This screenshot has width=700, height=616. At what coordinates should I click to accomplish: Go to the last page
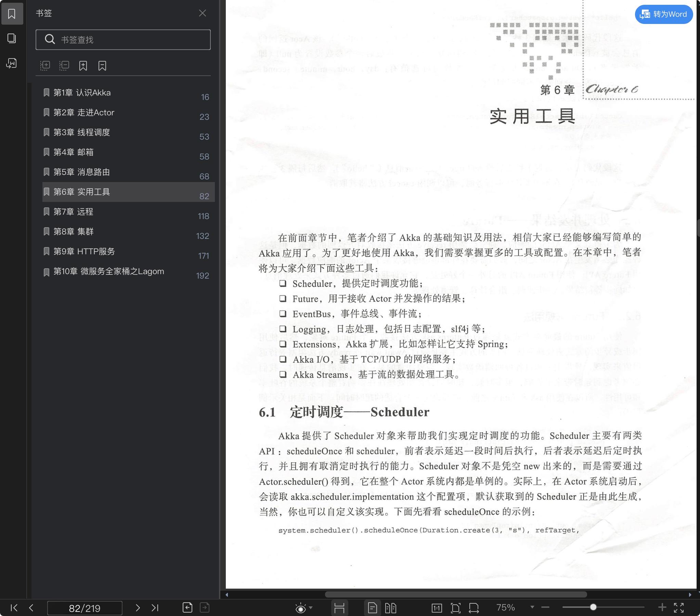[155, 608]
